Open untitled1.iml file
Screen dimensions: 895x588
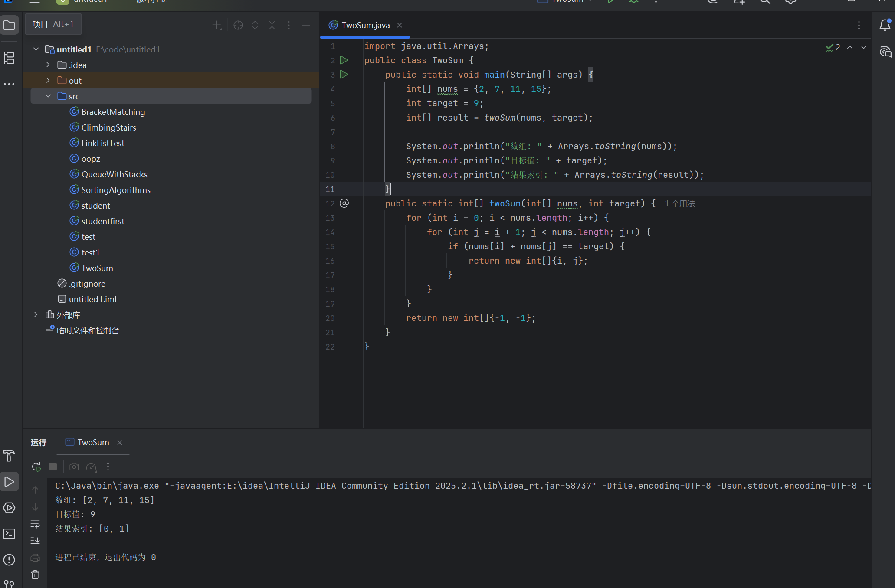(x=87, y=299)
